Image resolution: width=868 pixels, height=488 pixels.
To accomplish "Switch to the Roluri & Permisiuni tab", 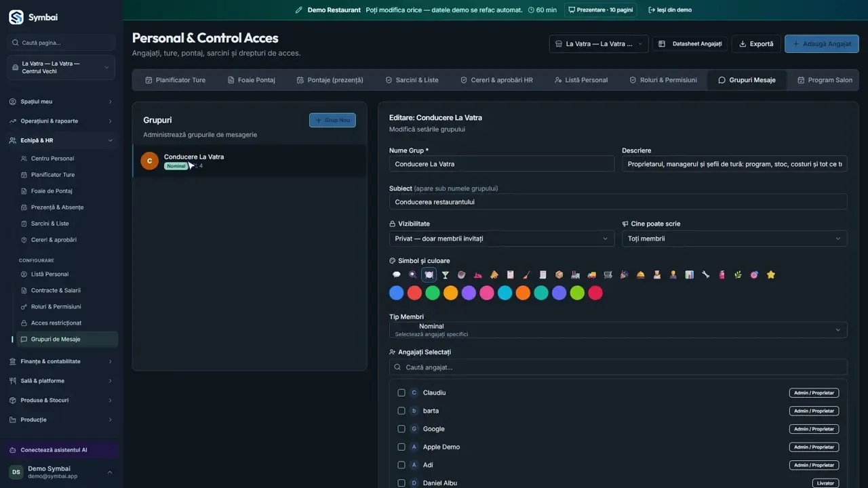I will click(663, 80).
